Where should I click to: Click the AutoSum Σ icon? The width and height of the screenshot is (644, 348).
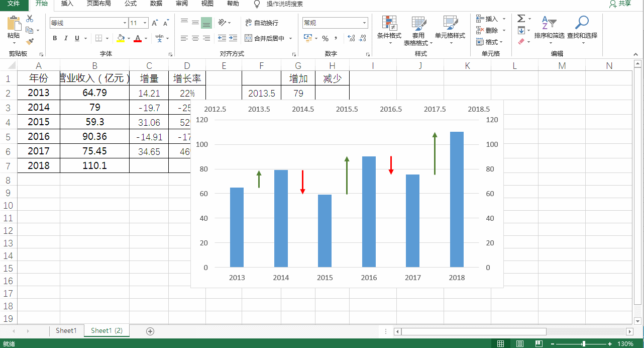click(x=521, y=18)
